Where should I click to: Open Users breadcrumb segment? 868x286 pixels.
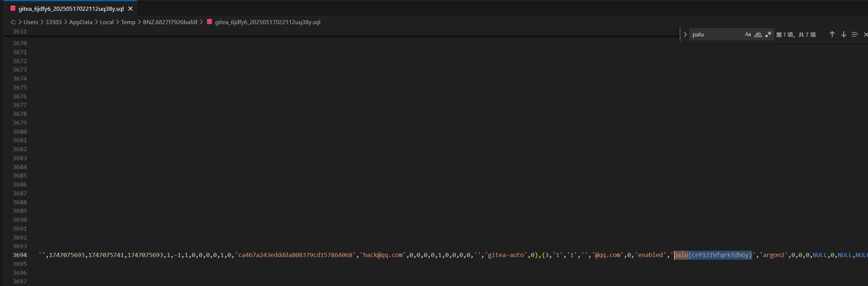pos(31,22)
